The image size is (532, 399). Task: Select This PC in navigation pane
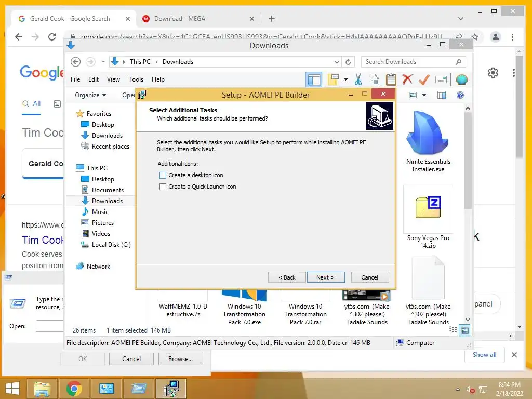pos(97,168)
